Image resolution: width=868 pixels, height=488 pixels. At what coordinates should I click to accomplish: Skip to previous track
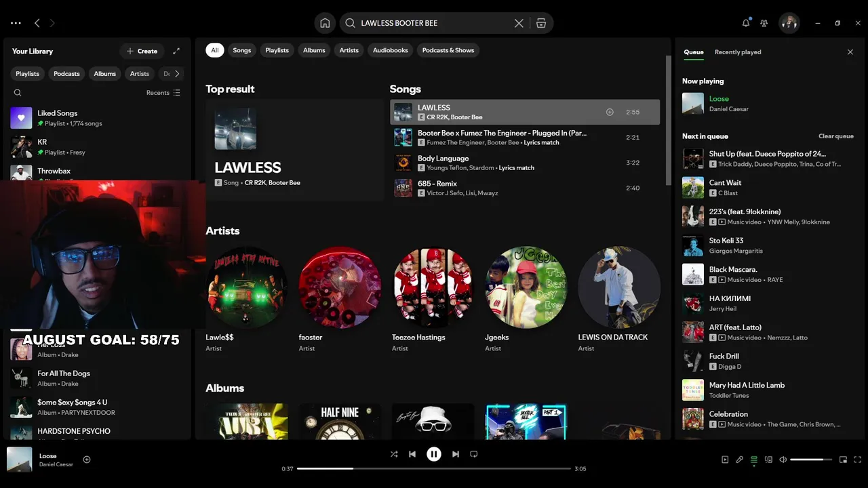[x=412, y=454]
